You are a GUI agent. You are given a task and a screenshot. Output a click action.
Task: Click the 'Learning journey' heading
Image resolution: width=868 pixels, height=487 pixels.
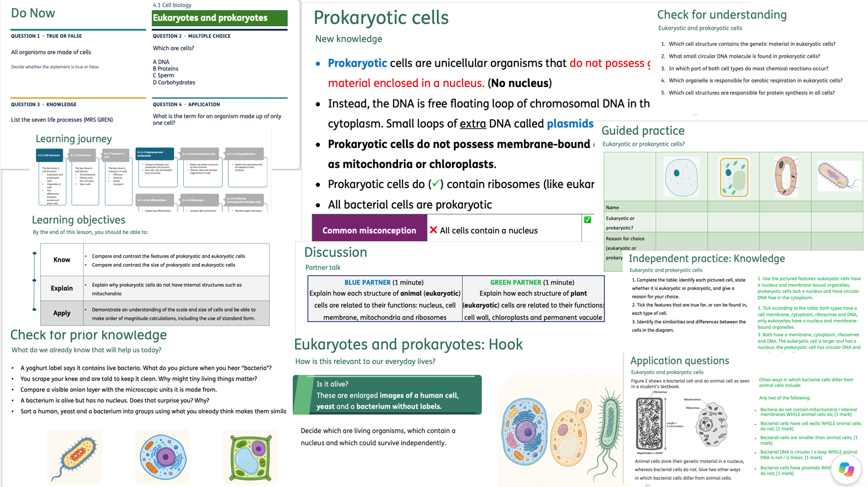pyautogui.click(x=74, y=139)
